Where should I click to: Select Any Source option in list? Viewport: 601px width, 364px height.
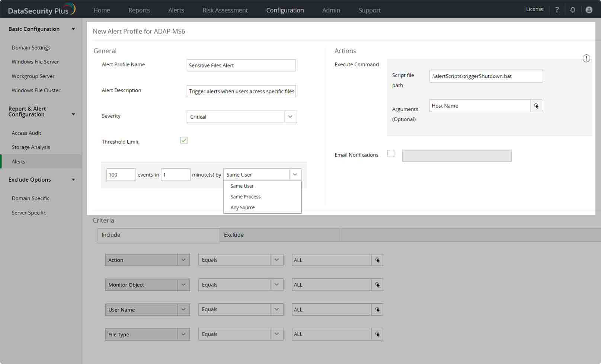243,208
